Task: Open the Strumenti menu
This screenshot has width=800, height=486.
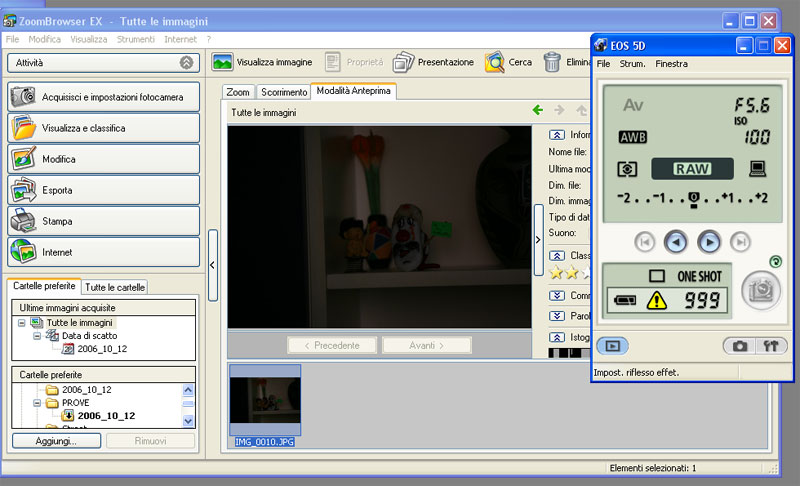Action: (135, 39)
